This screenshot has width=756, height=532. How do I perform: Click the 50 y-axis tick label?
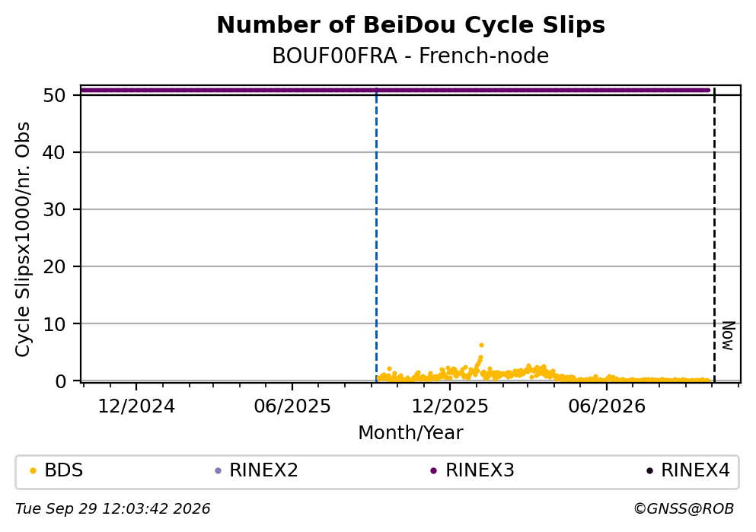(x=54, y=95)
